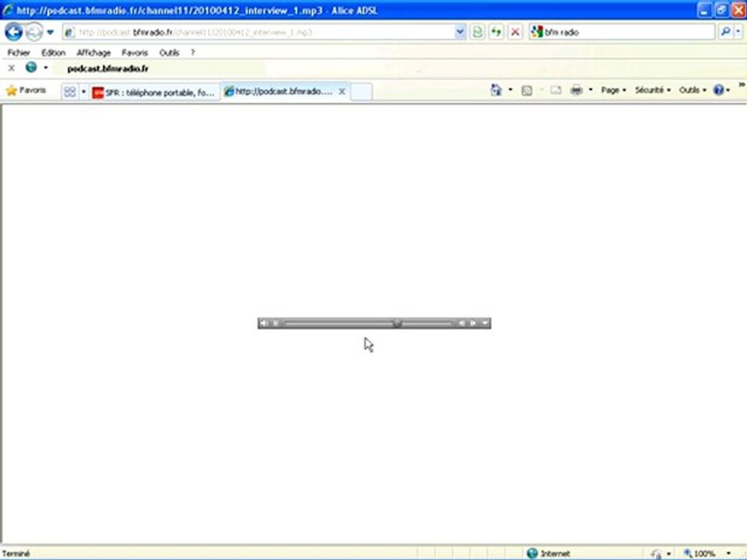747x560 pixels.
Task: Open the tab list dropdown arrow
Action: [x=83, y=92]
